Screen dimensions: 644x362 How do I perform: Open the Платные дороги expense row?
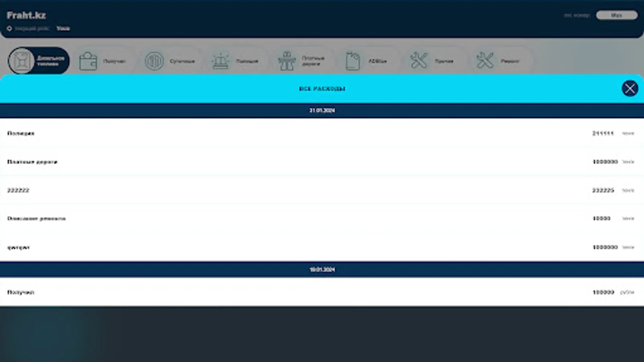pos(322,162)
